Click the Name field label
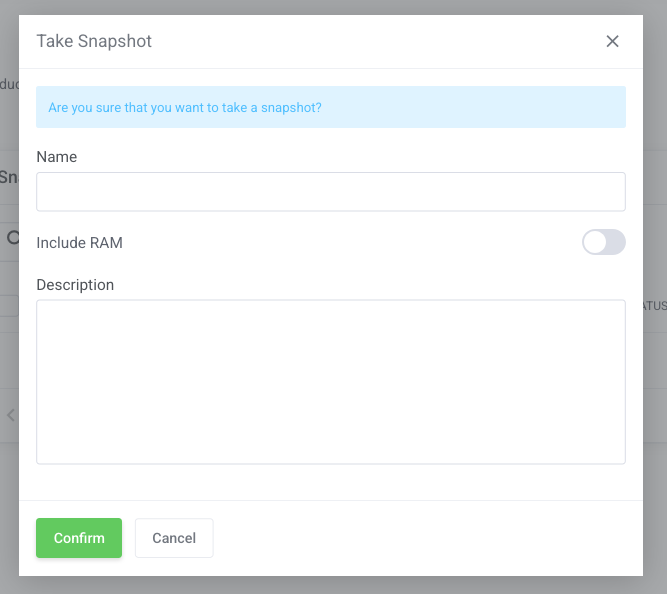Viewport: 667px width, 594px height. tap(57, 157)
